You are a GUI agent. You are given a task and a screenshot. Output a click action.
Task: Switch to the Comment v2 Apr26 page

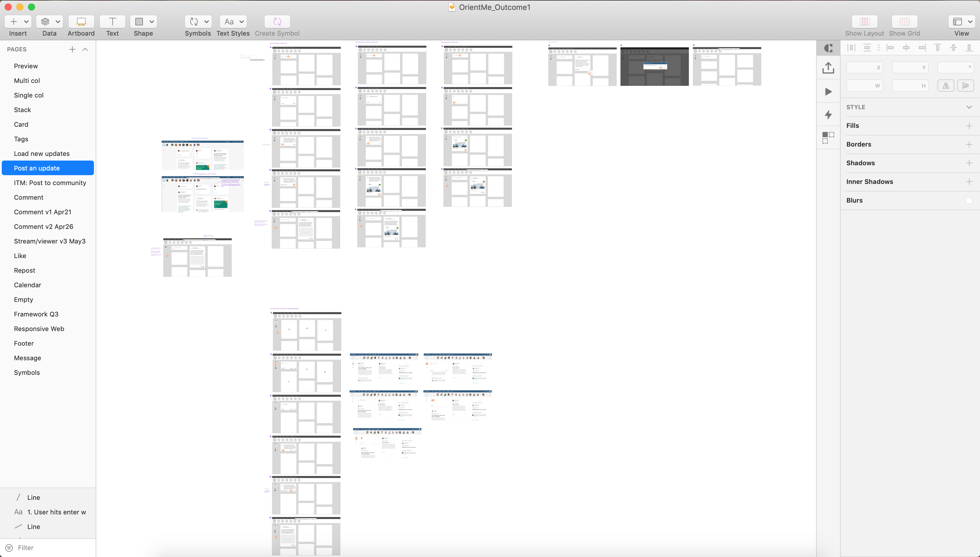pos(43,227)
